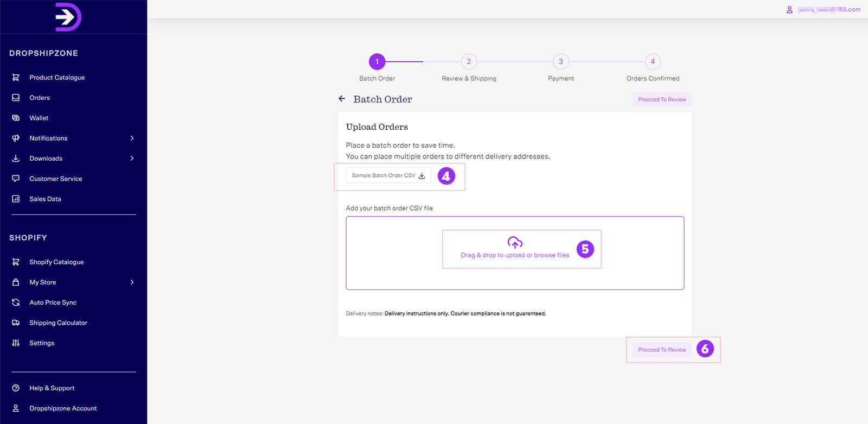Click the 'Orders Confirmed' step label

pyautogui.click(x=653, y=78)
